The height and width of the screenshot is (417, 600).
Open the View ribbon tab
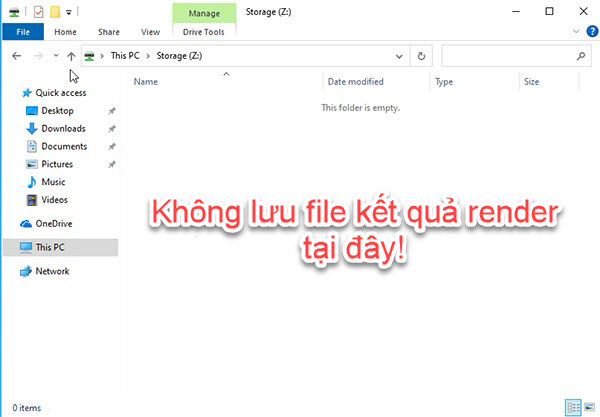click(150, 32)
